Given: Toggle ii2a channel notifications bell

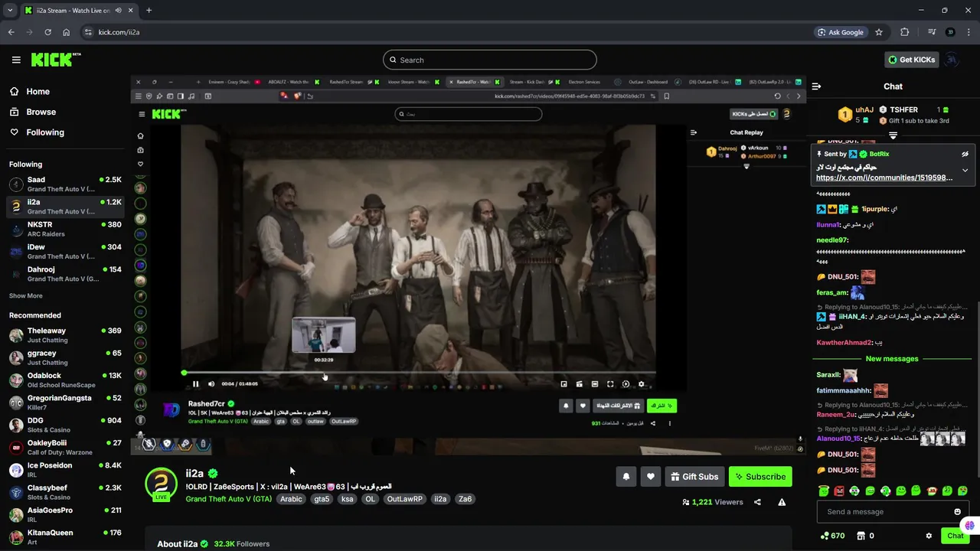Looking at the screenshot, I should (x=626, y=477).
